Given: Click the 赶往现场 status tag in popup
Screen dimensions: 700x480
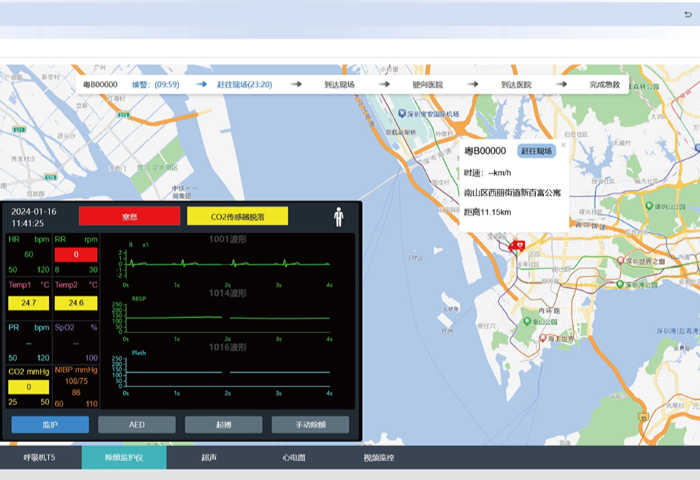Looking at the screenshot, I should coord(535,151).
